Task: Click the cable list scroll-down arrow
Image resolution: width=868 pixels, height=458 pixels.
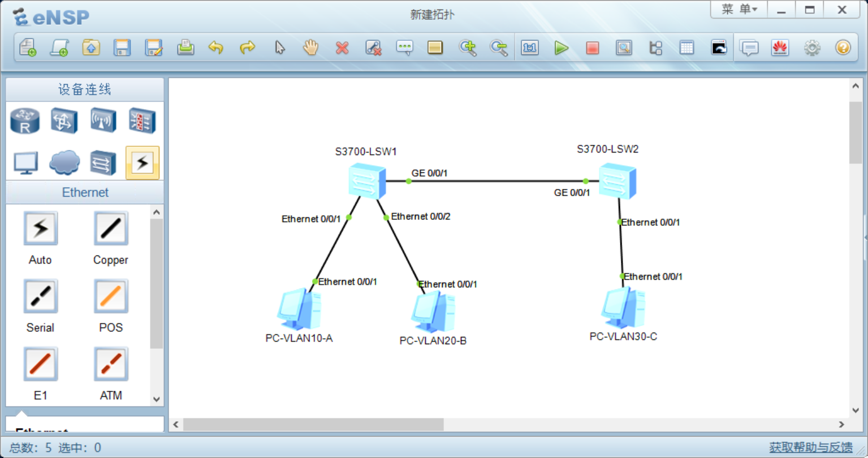Action: 157,399
